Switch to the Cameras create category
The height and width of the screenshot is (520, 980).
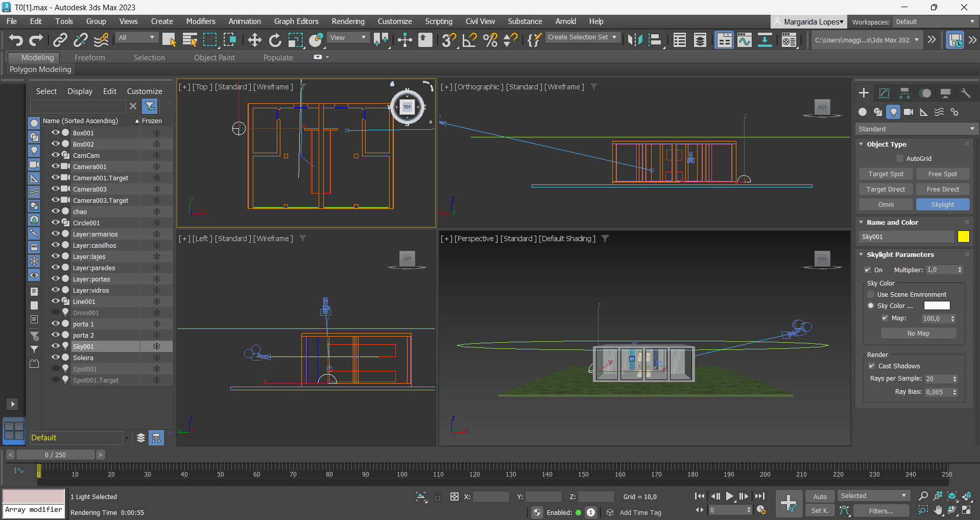tap(909, 112)
